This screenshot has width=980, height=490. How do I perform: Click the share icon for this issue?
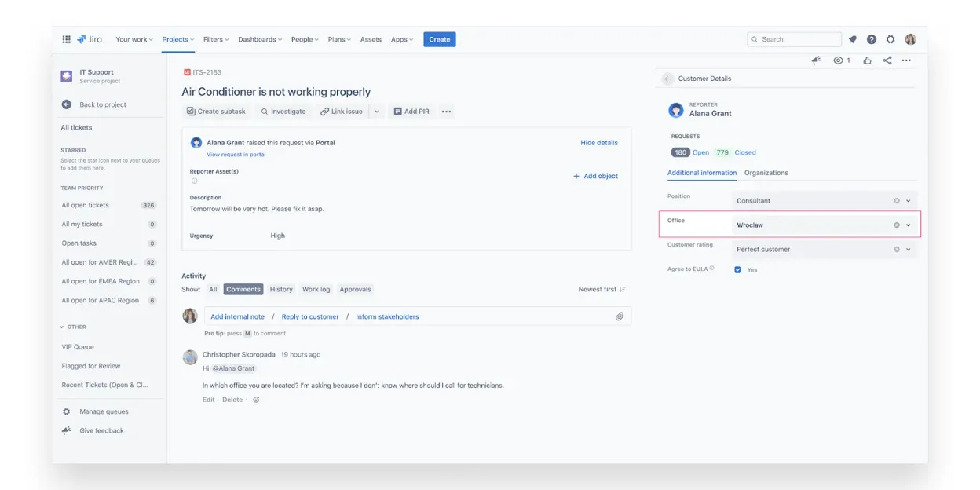click(887, 60)
